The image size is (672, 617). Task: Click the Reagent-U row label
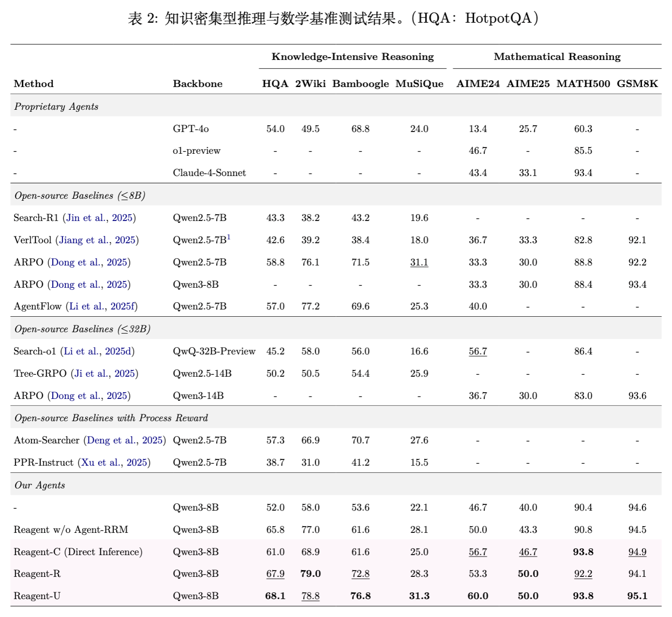[x=37, y=596]
